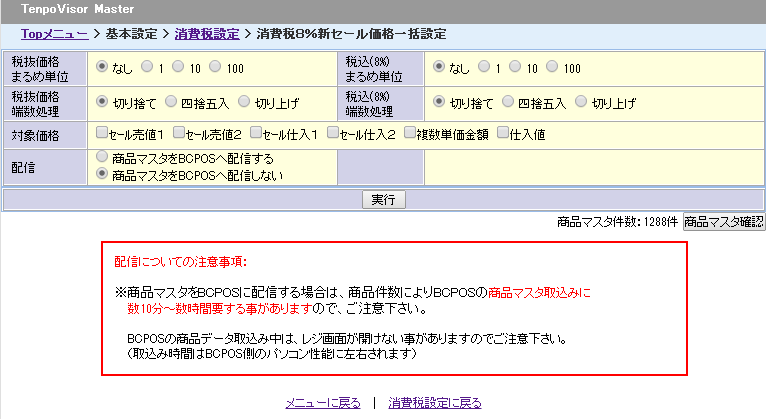Go to Topメニュー breadcrumb link
Viewport: 770px width, 419px height.
55,34
